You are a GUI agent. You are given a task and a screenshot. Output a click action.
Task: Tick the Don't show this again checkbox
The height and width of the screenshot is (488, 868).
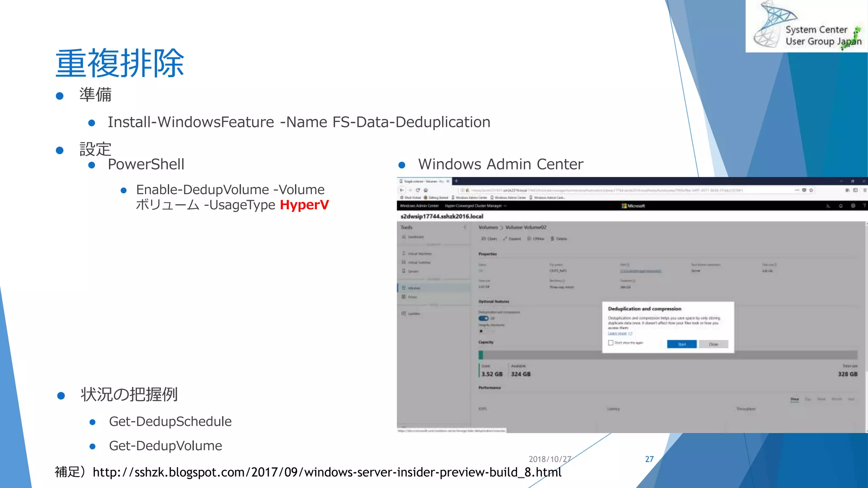pyautogui.click(x=611, y=343)
